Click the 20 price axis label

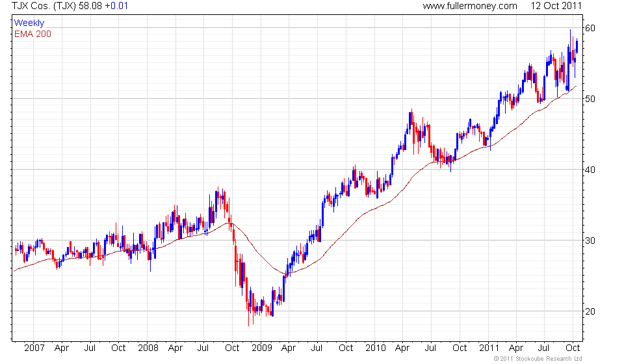pos(590,311)
